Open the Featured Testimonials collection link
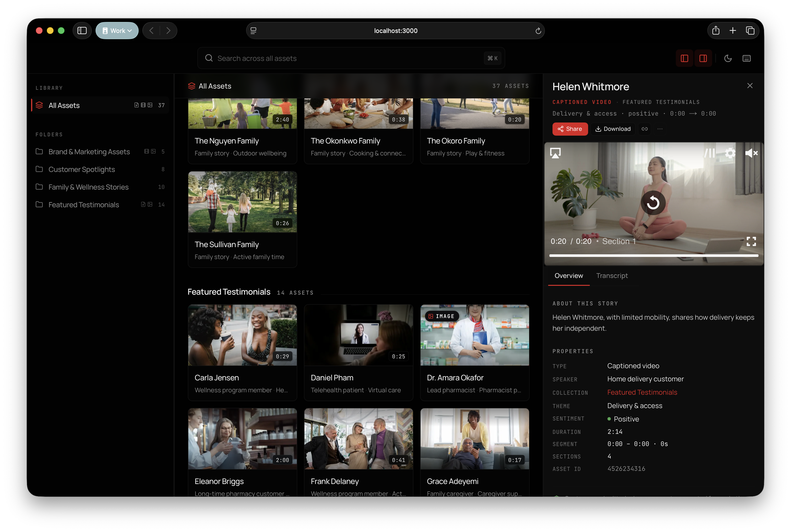 642,392
